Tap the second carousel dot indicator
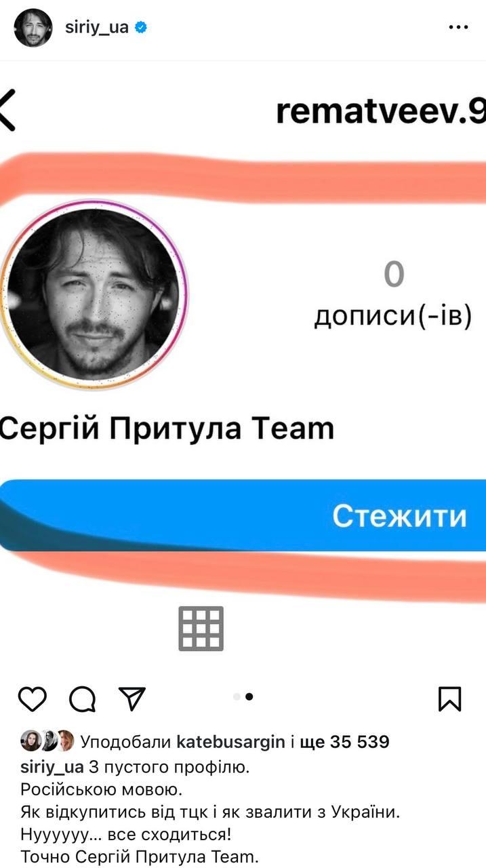 pos(249,696)
